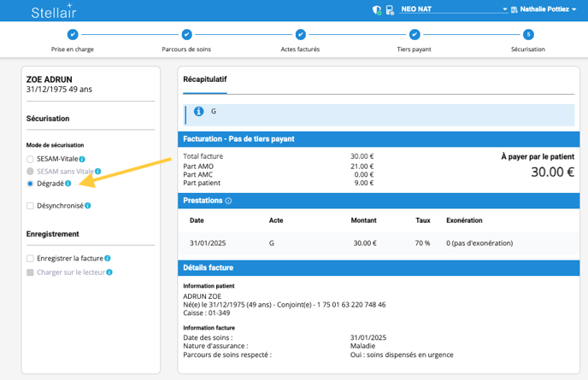Enable the Désynchronisé checkbox
588x380 pixels.
[31, 206]
